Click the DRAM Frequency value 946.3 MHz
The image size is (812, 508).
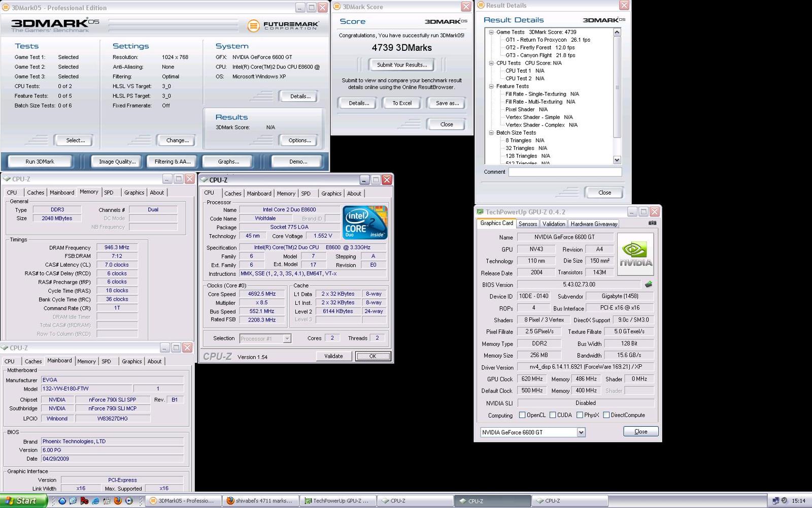117,247
